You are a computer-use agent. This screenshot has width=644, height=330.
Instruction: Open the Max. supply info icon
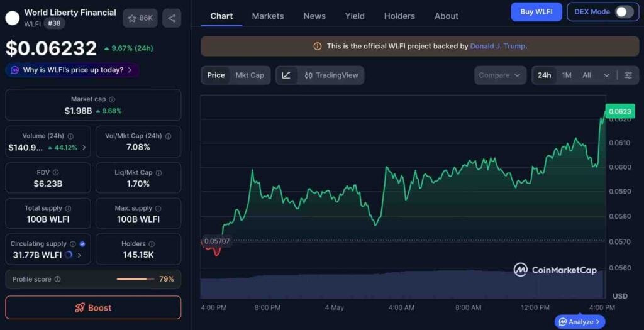coord(158,209)
